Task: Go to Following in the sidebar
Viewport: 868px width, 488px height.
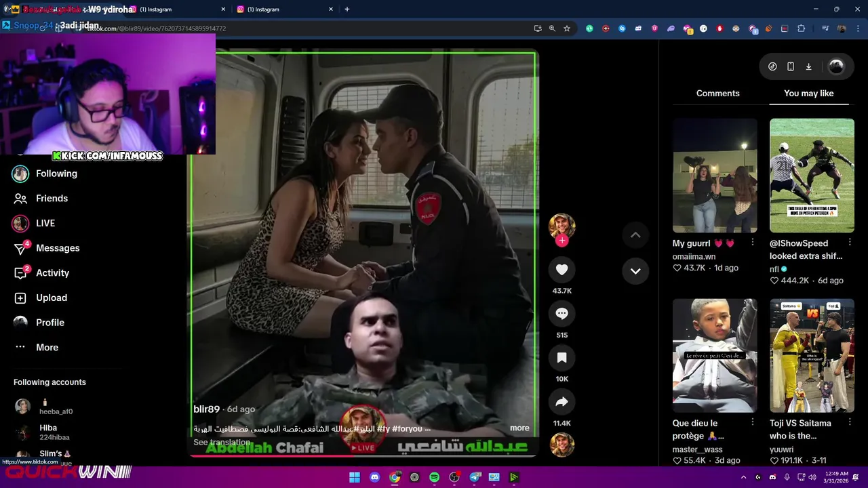Action: point(45,174)
